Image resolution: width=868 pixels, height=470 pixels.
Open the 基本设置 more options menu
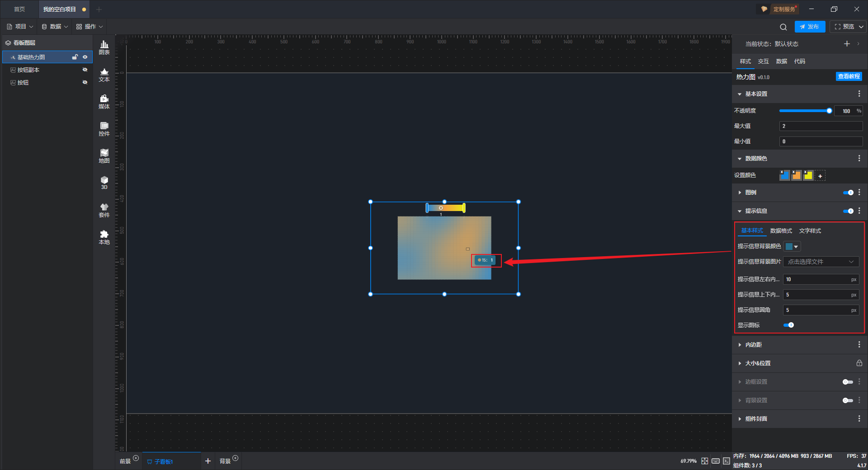pos(859,94)
